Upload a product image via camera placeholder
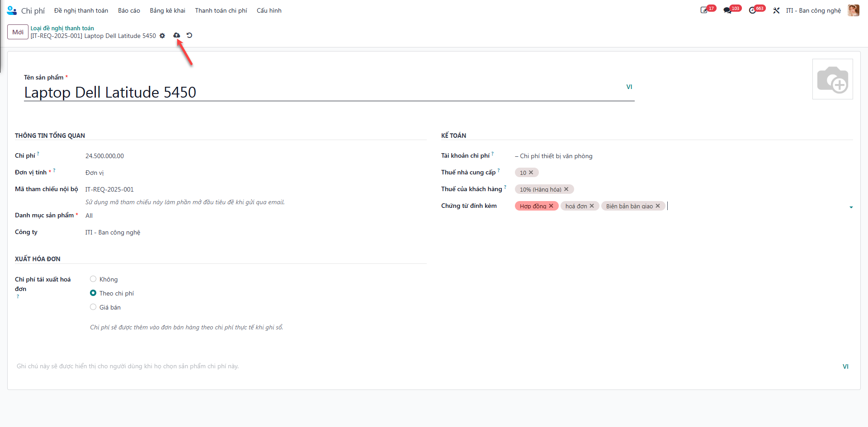This screenshot has width=868, height=427. click(x=833, y=79)
